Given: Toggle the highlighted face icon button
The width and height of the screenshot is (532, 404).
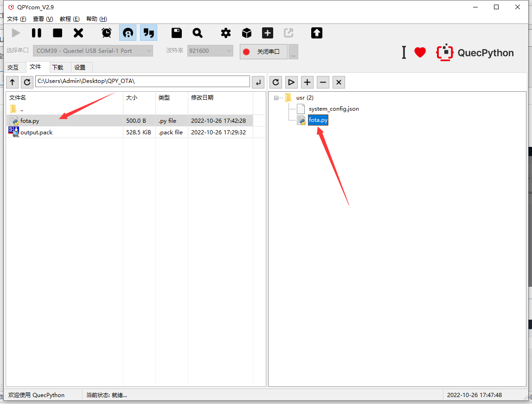Looking at the screenshot, I should pos(128,33).
